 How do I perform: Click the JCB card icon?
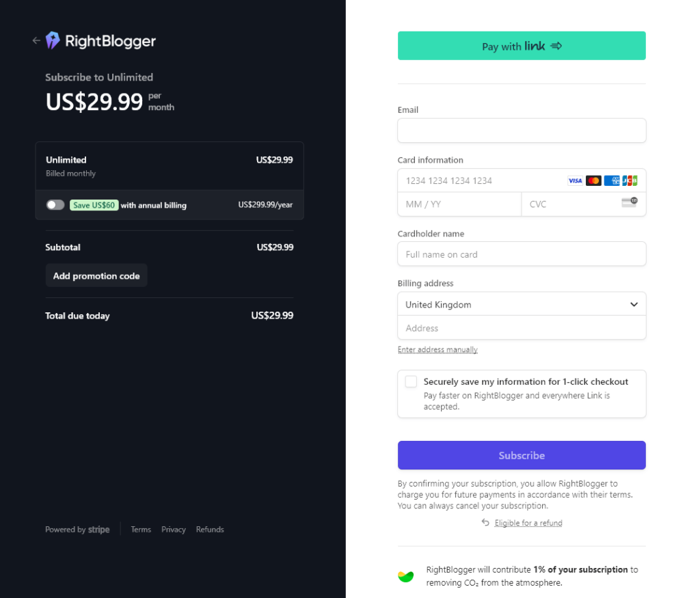point(630,180)
